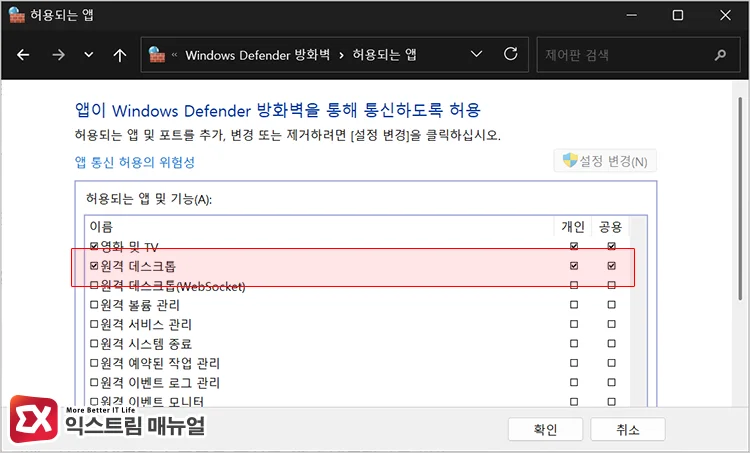Enable the 원격 이벤트 로그 관리 checkbox
This screenshot has height=453, width=750.
point(94,382)
